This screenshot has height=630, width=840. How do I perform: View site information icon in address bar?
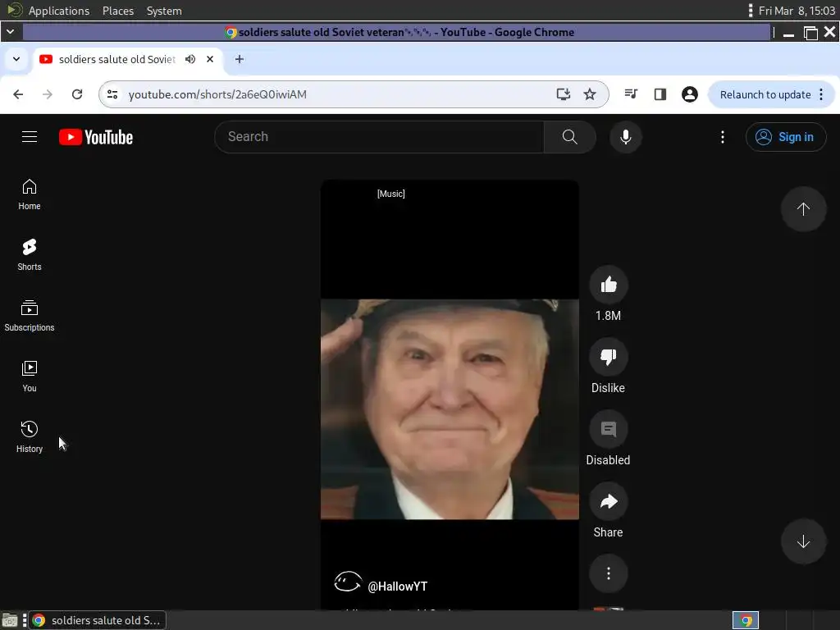pyautogui.click(x=112, y=94)
